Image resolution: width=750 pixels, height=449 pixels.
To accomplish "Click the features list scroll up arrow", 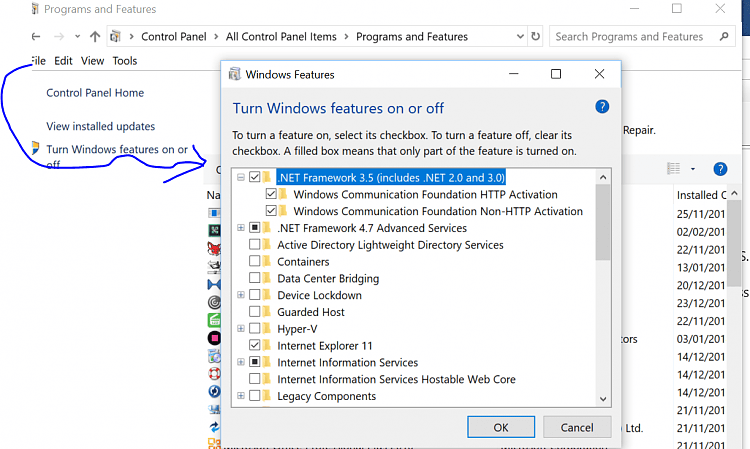I will [603, 177].
